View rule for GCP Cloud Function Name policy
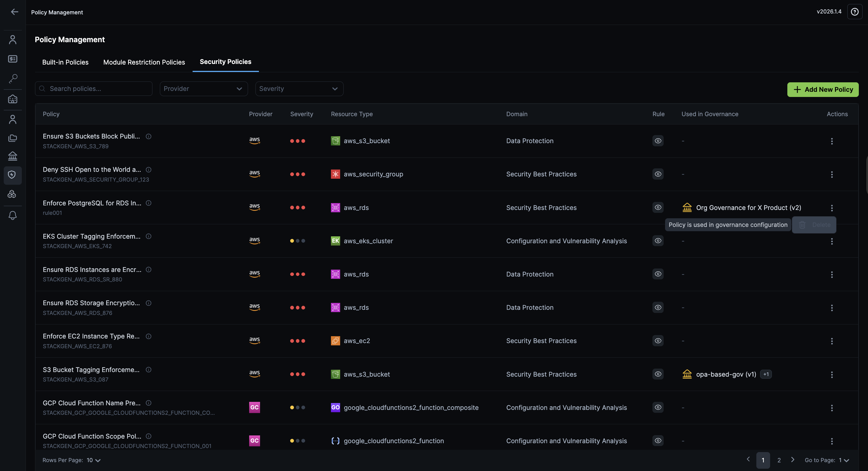868x471 pixels. 658,407
